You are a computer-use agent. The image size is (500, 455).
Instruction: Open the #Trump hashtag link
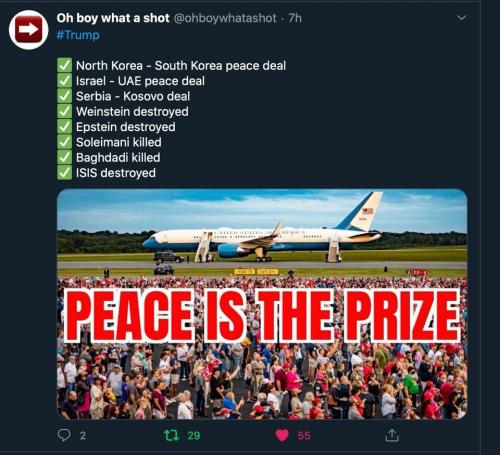click(x=78, y=35)
